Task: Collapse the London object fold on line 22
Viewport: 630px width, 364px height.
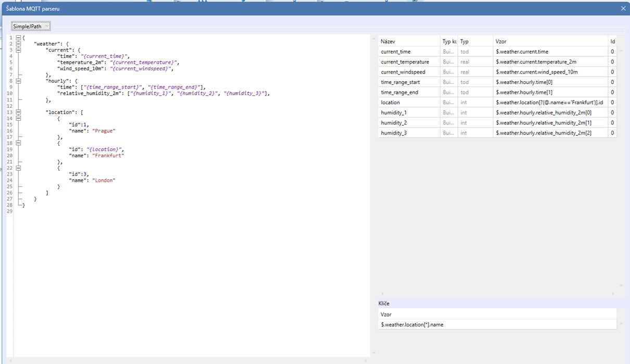Action: [x=18, y=168]
